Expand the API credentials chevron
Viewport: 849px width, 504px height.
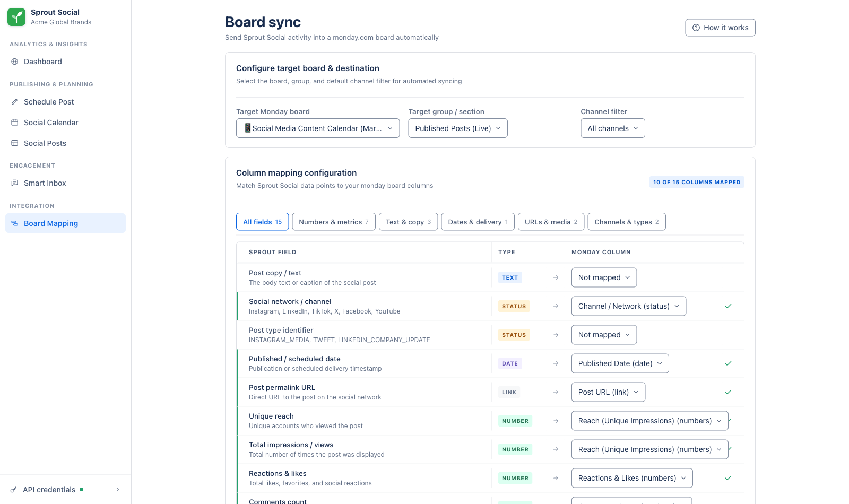click(x=118, y=490)
